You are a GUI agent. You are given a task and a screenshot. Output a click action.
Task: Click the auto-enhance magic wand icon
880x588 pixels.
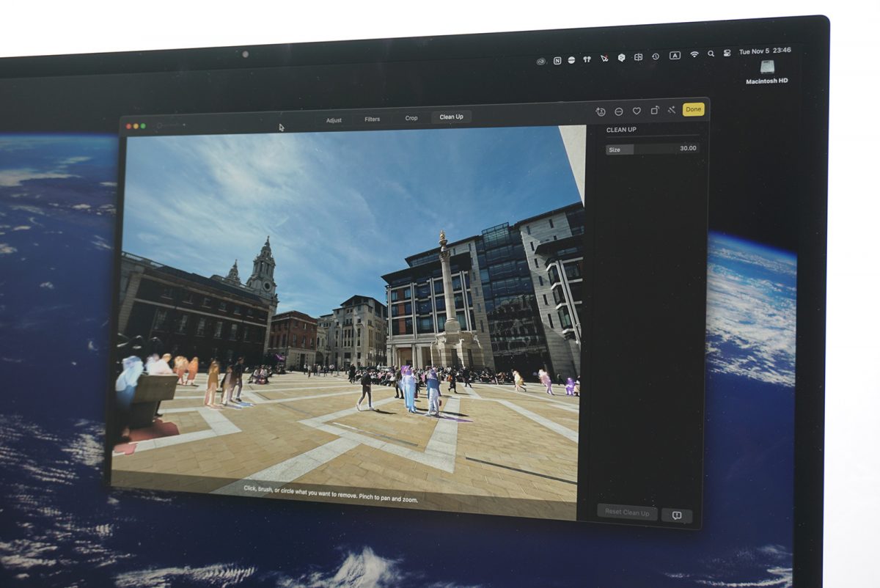coord(671,111)
